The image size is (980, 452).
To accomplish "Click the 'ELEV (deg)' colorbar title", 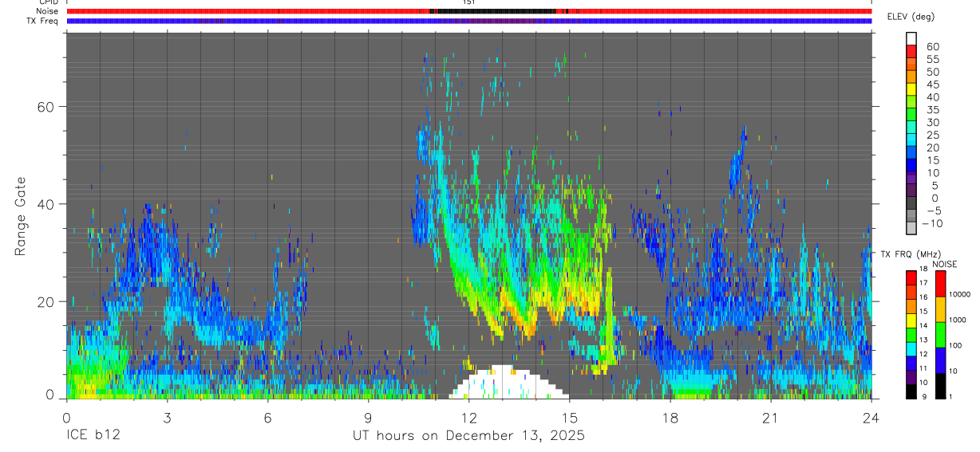I will click(x=911, y=17).
